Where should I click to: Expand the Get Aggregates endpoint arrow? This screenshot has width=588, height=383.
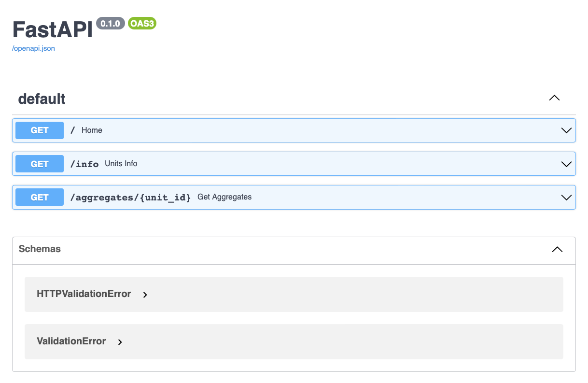pos(566,197)
